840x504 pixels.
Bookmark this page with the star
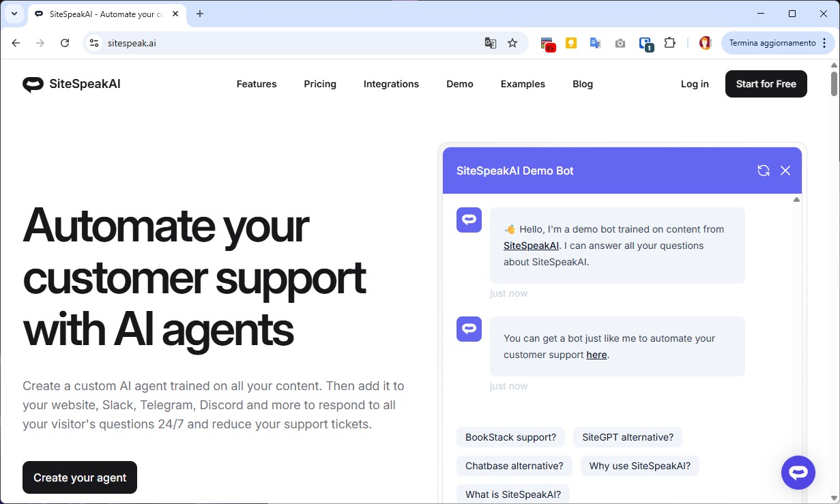tap(512, 43)
